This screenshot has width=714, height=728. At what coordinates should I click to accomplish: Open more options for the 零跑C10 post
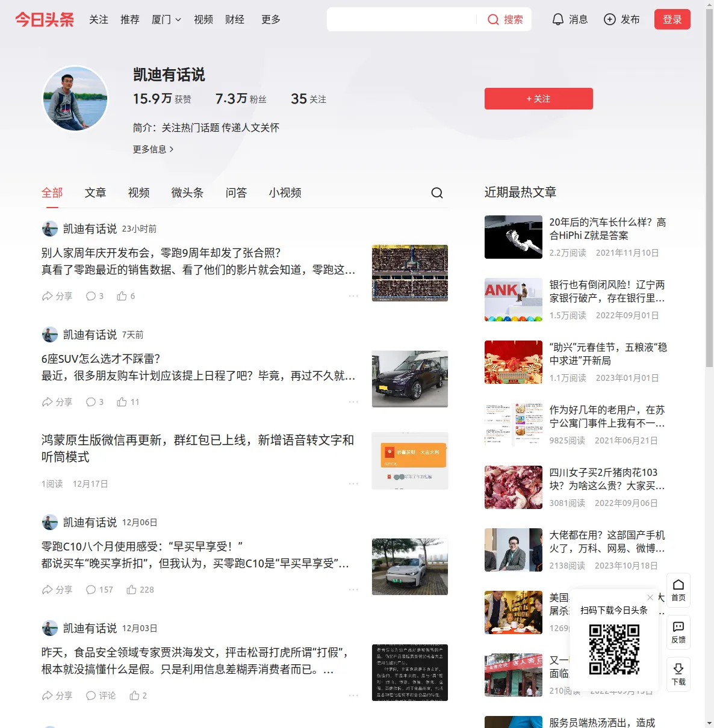(x=353, y=590)
